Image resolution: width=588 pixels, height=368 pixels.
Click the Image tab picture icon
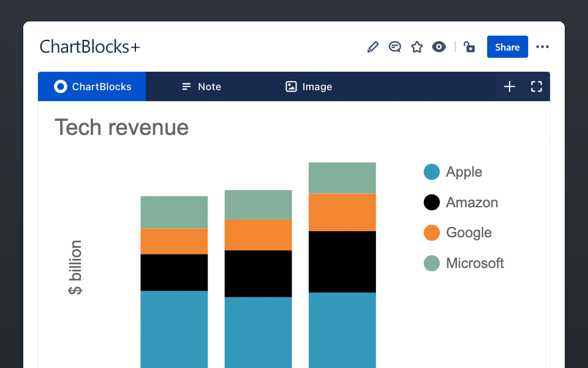292,86
